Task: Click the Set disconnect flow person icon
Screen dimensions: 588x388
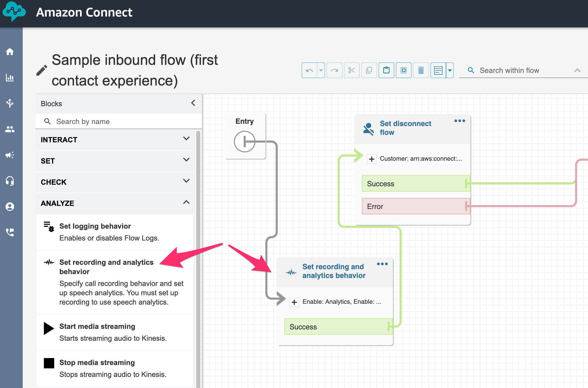Action: click(369, 129)
